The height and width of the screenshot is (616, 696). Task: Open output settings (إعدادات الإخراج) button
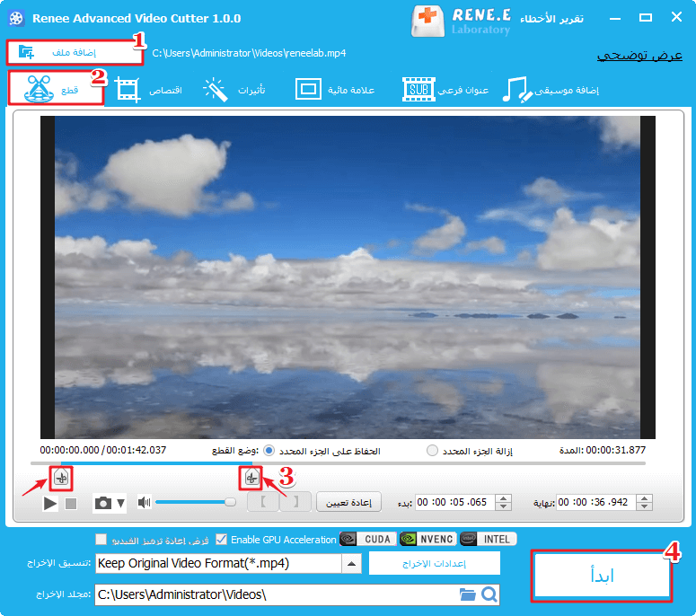(434, 563)
